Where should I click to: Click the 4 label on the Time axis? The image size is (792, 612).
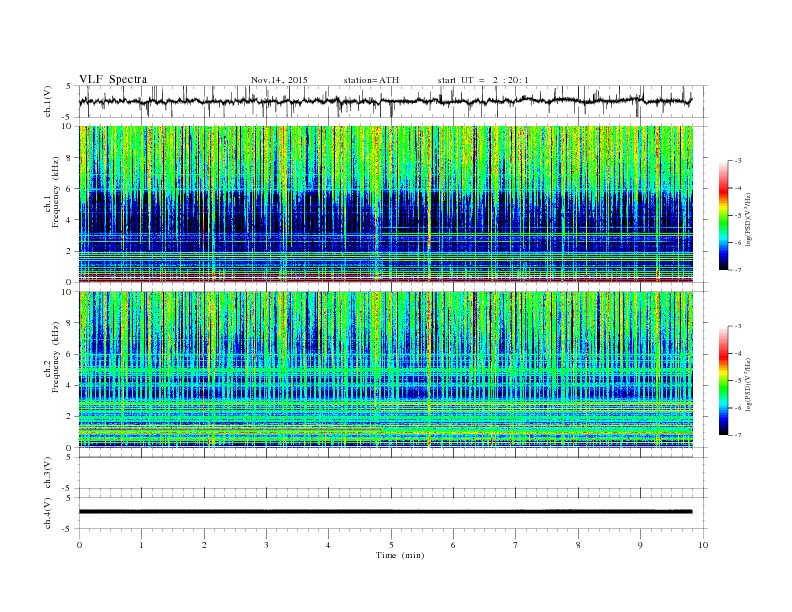[x=328, y=545]
